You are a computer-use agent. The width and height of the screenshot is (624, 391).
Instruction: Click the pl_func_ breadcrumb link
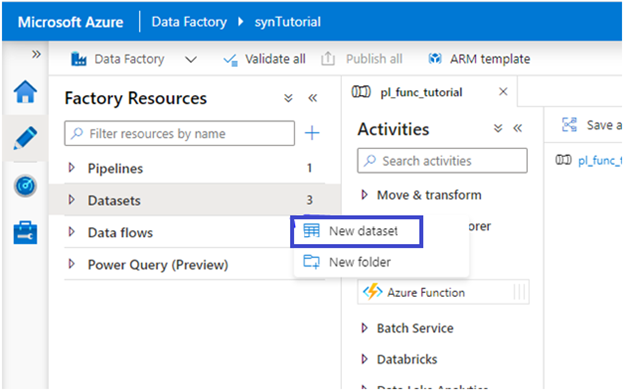(599, 160)
